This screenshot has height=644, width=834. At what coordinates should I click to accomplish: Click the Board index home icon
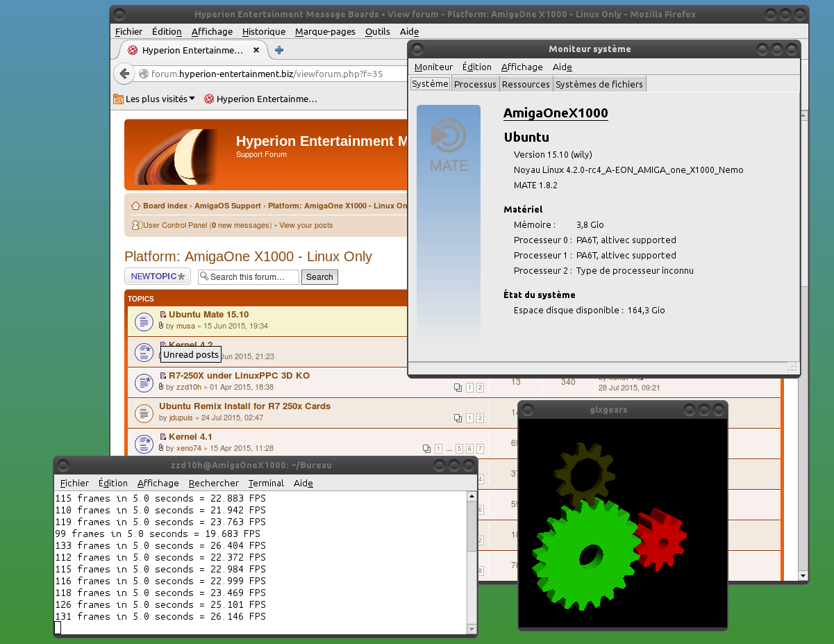pyautogui.click(x=136, y=206)
